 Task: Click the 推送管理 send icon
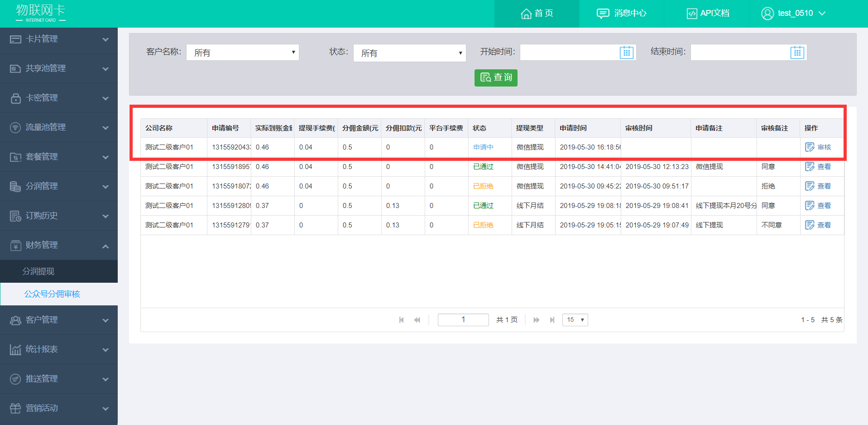pyautogui.click(x=15, y=379)
